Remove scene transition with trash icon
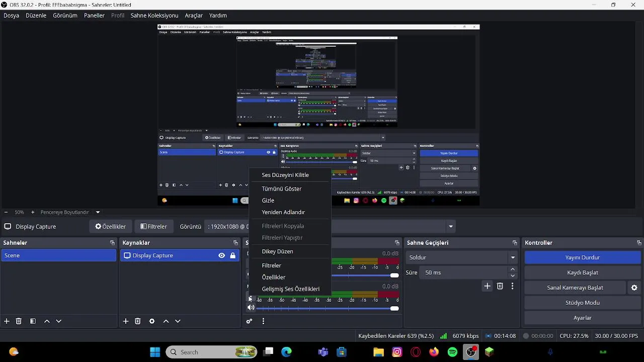This screenshot has width=644, height=362. 500,286
